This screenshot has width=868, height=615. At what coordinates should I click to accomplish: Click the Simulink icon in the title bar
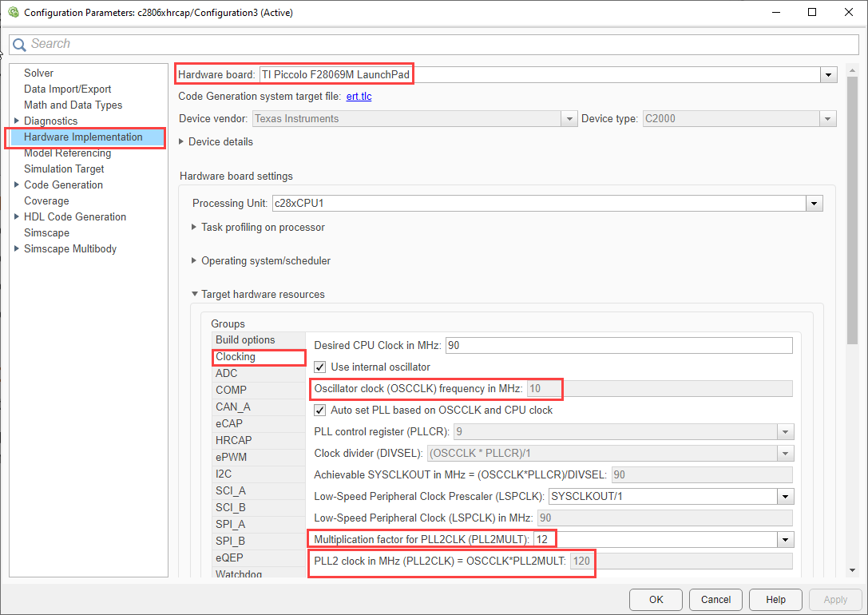coord(13,12)
